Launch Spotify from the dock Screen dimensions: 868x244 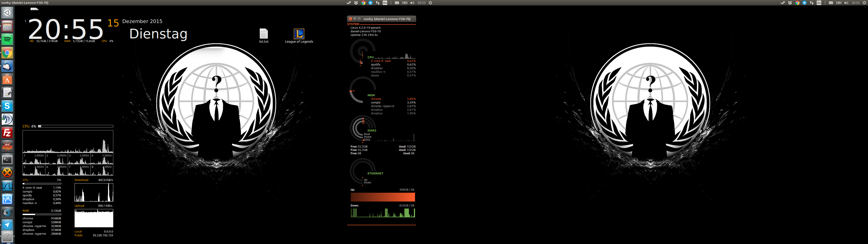click(x=7, y=40)
